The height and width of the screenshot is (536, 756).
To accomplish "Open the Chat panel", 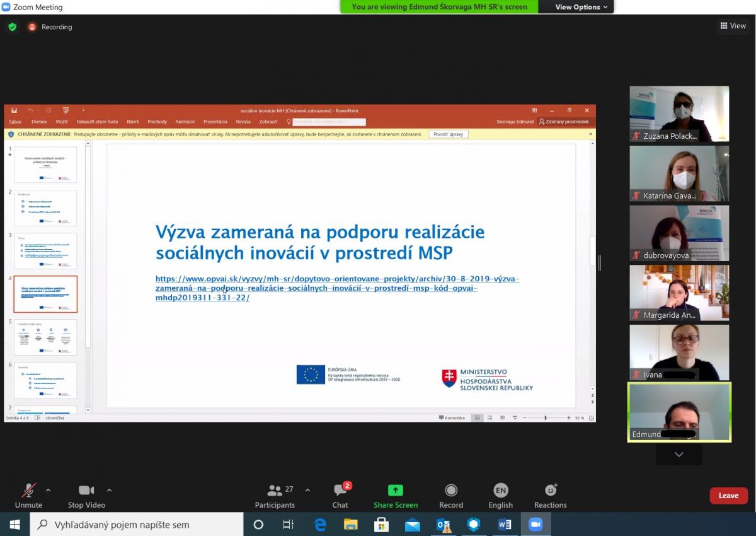I will (340, 491).
